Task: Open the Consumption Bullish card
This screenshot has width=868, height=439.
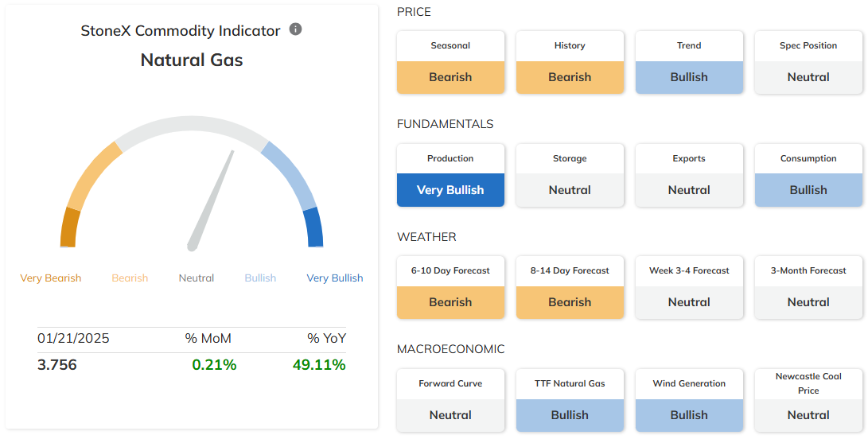Action: 808,175
